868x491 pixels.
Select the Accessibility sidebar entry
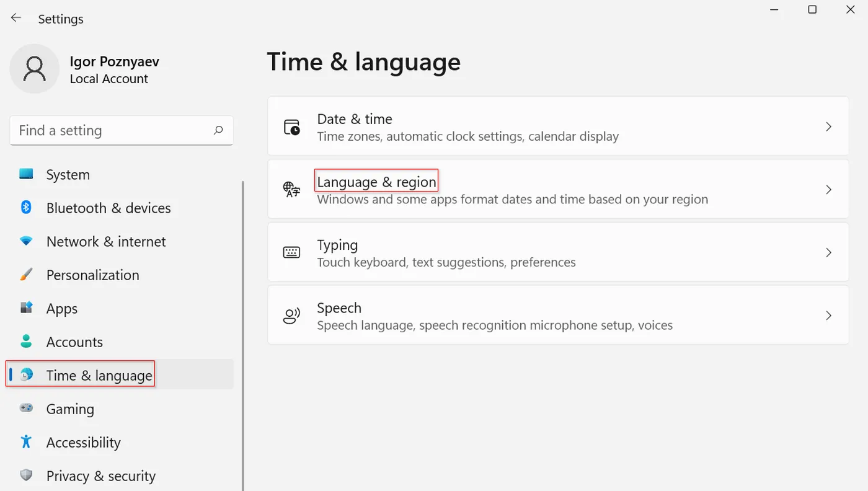(x=83, y=443)
